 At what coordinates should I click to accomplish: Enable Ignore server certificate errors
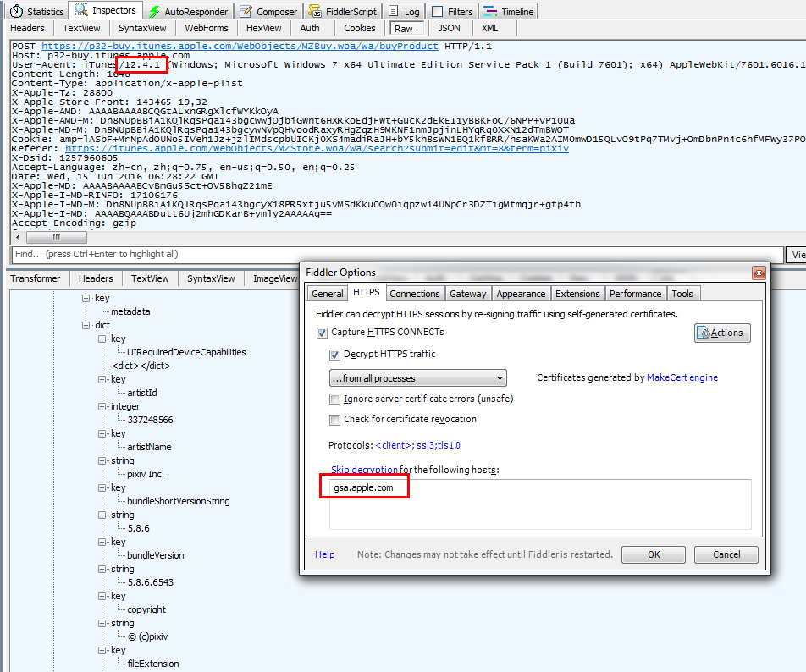[x=334, y=399]
